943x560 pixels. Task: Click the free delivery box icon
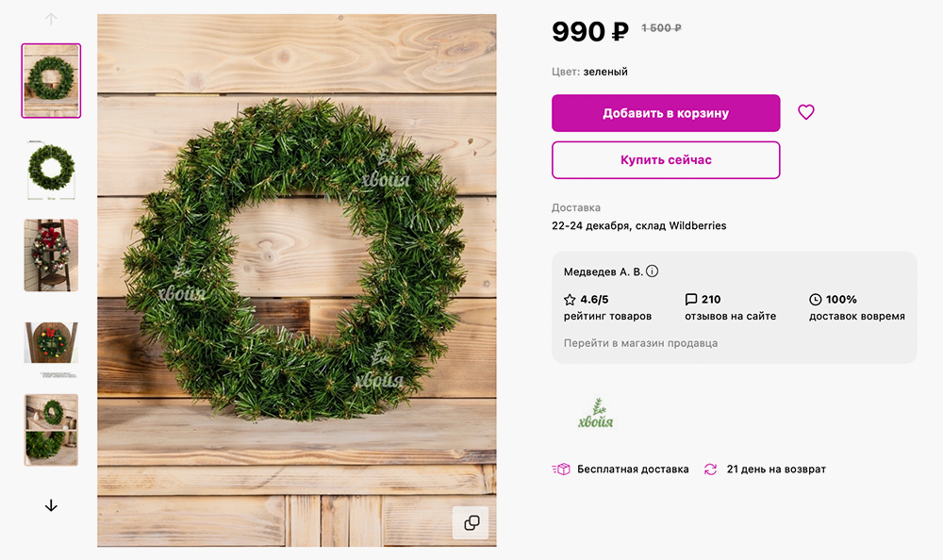[561, 469]
